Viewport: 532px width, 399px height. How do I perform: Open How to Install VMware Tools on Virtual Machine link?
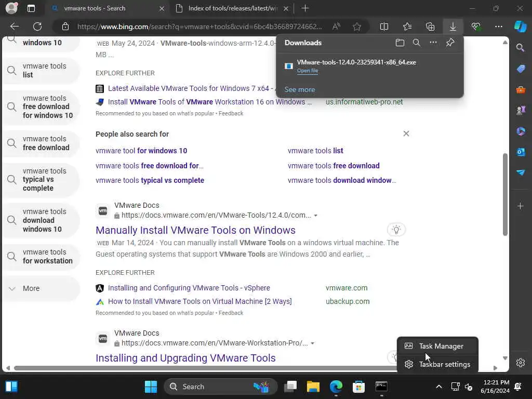[200, 301]
